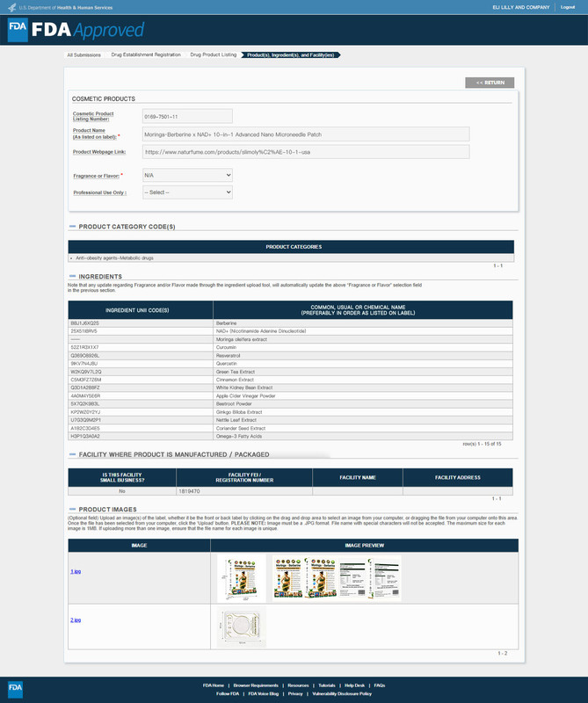Image resolution: width=588 pixels, height=703 pixels.
Task: Click the FDA logo in header
Action: [18, 30]
